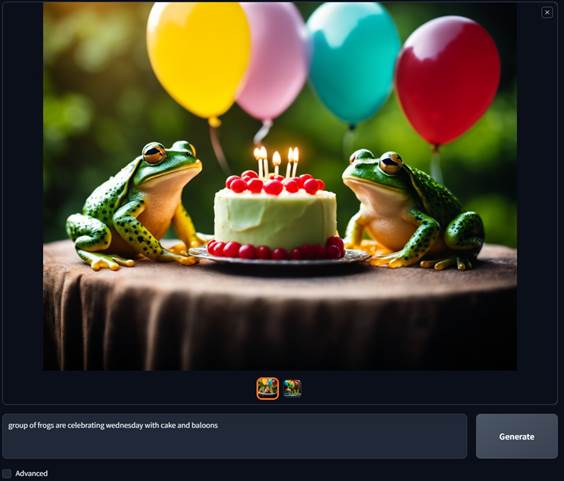
Task: Click the lit candles atop the cake
Action: pyautogui.click(x=276, y=162)
